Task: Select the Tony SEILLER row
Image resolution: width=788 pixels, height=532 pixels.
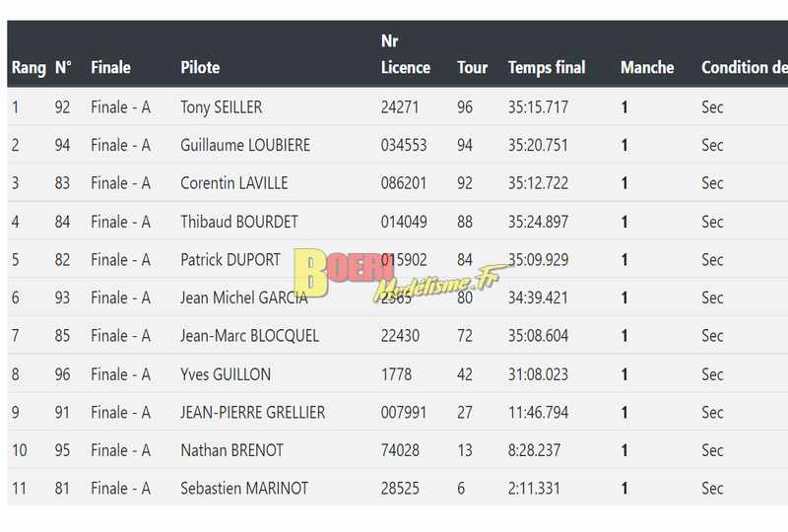Action: (x=398, y=107)
